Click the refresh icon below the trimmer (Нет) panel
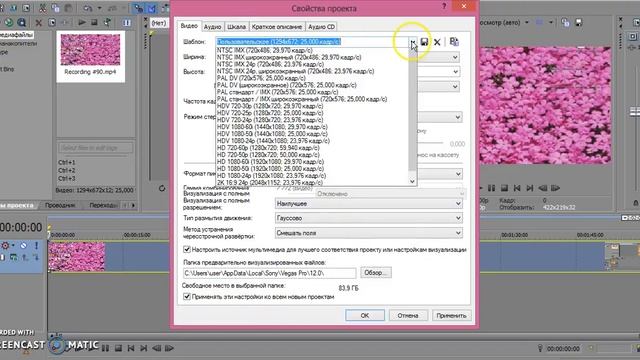The width and height of the screenshot is (640, 360). point(162,188)
